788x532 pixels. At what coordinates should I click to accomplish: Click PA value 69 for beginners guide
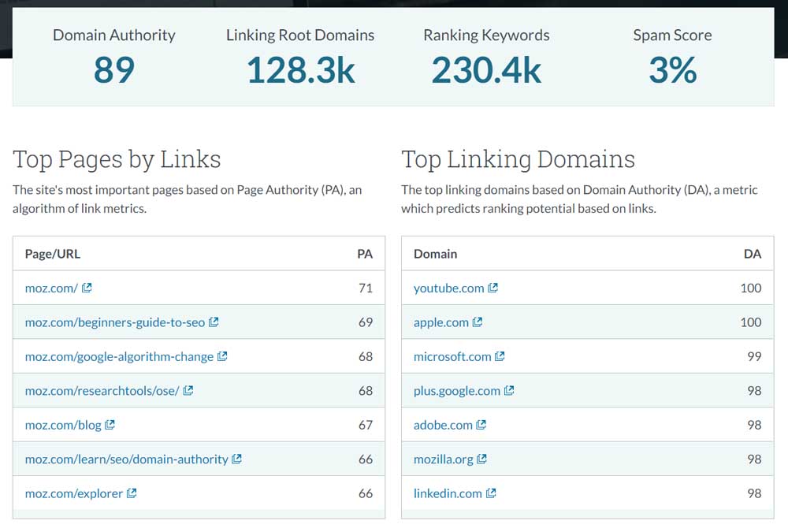click(366, 322)
